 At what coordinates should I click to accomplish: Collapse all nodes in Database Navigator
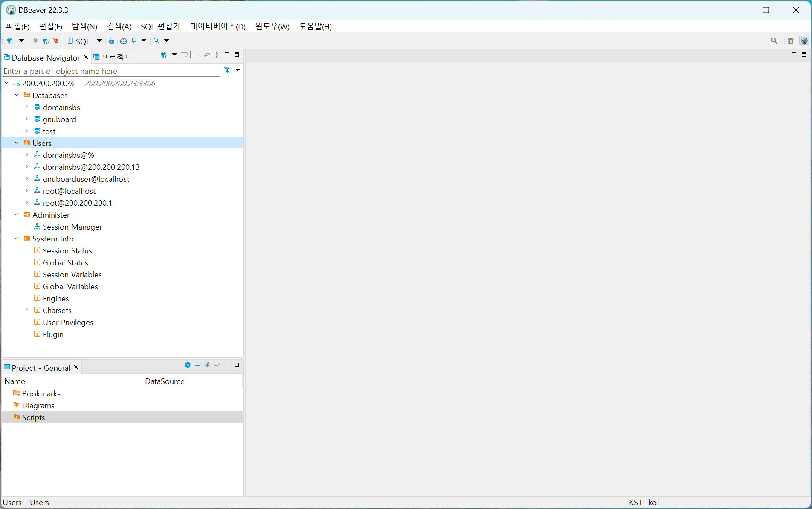[197, 55]
